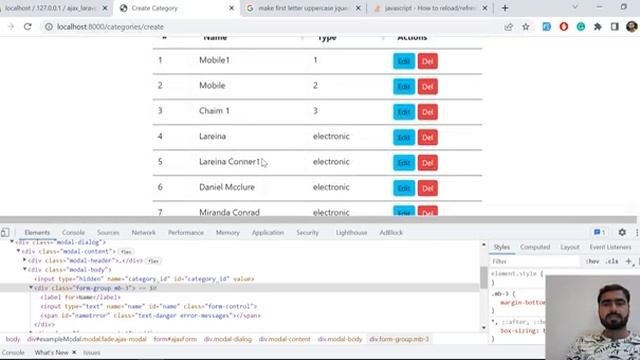Image resolution: width=640 pixels, height=360 pixels.
Task: Open a new browser tab with plus
Action: tap(505, 8)
